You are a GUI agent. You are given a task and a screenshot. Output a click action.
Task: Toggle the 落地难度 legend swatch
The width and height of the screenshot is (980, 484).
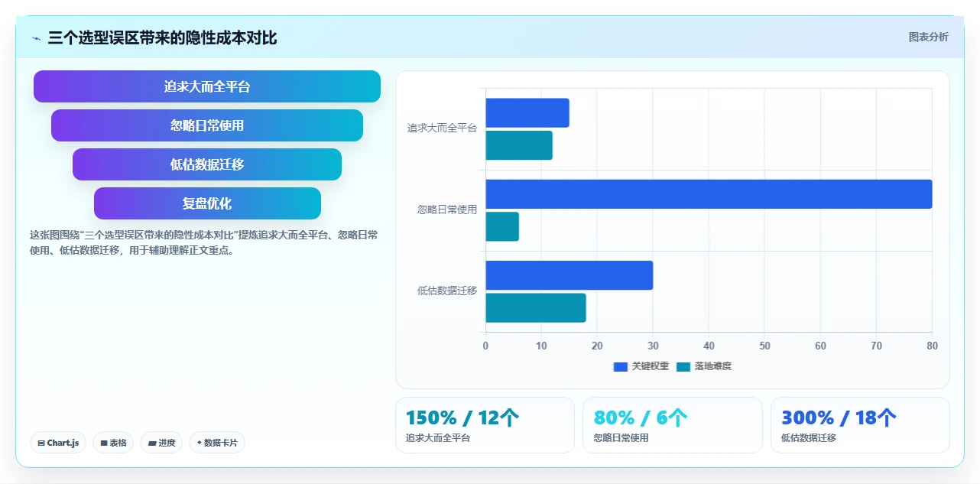(683, 367)
